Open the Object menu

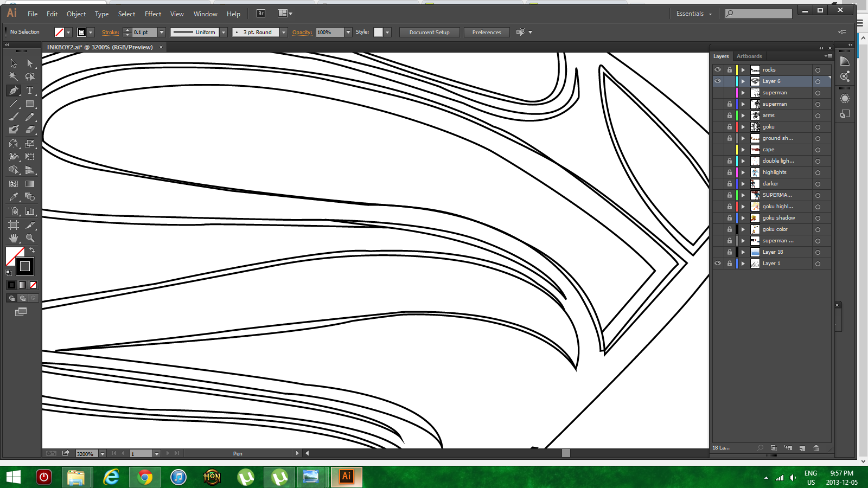pos(76,14)
